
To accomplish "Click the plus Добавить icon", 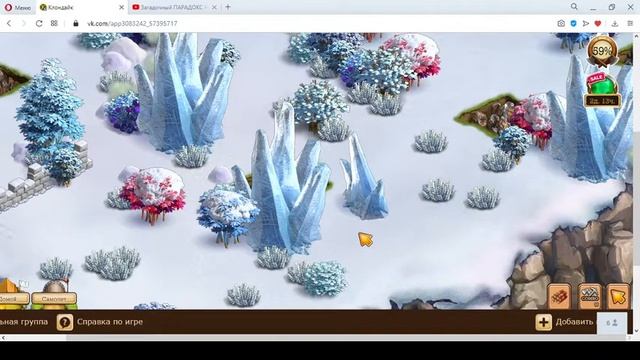I will click(x=543, y=322).
